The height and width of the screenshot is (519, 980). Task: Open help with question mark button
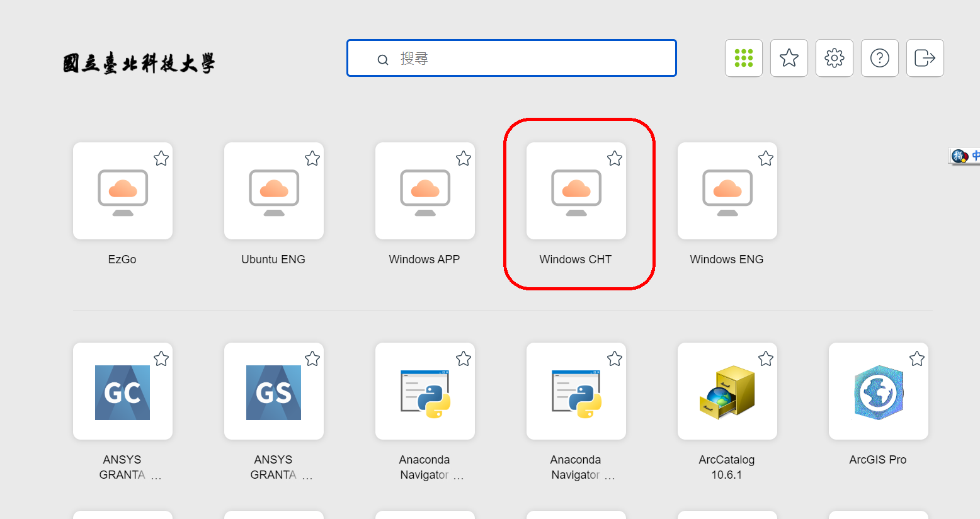(x=880, y=58)
